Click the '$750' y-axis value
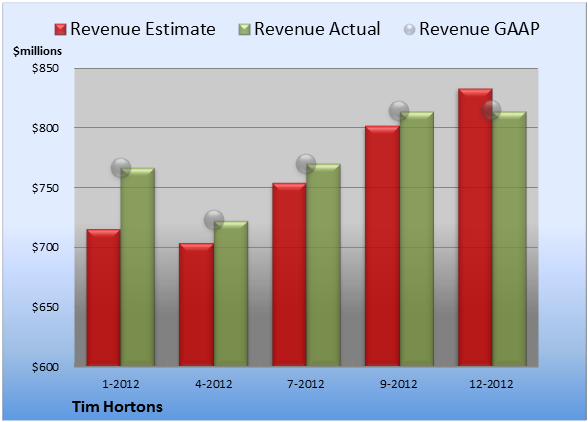This screenshot has height=422, width=588. coord(45,188)
